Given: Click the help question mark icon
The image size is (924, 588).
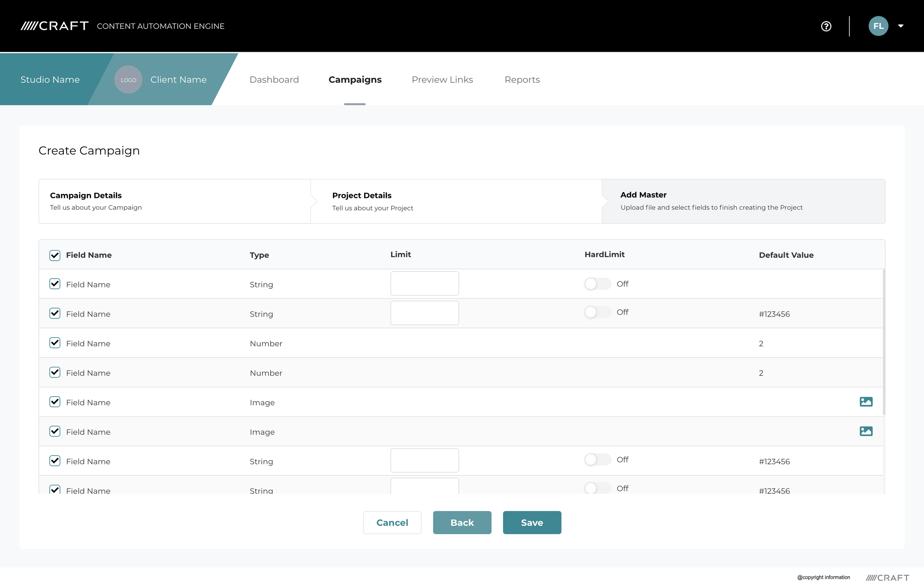Looking at the screenshot, I should 826,26.
